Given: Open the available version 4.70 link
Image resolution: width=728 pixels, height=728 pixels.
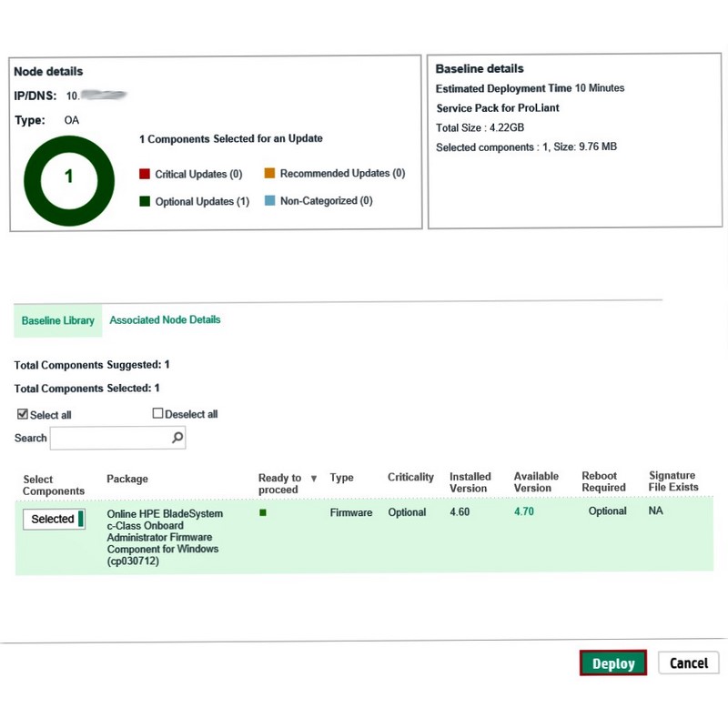Looking at the screenshot, I should pos(523,512).
